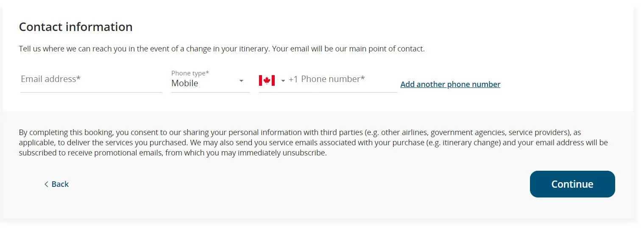The width and height of the screenshot is (644, 234).
Task: Select the Mobile phone type value
Action: pyautogui.click(x=185, y=83)
